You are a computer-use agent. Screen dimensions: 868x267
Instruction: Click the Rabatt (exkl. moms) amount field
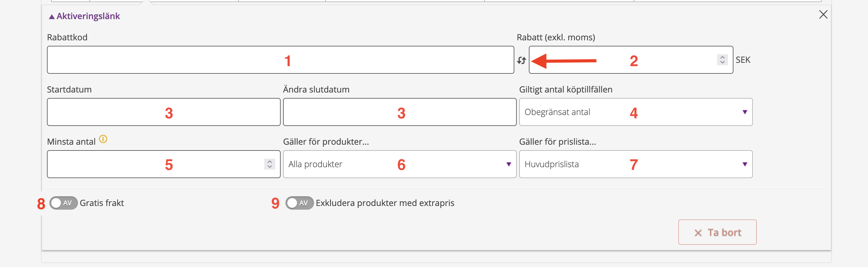[631, 60]
